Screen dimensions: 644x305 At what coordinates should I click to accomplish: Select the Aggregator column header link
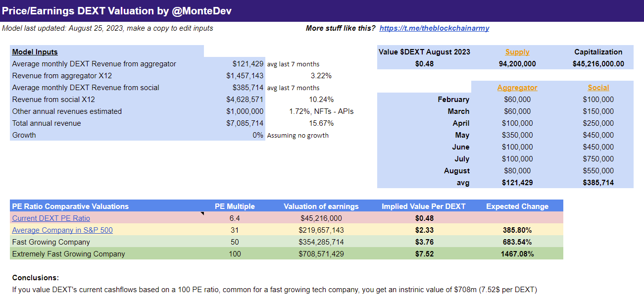coord(517,87)
